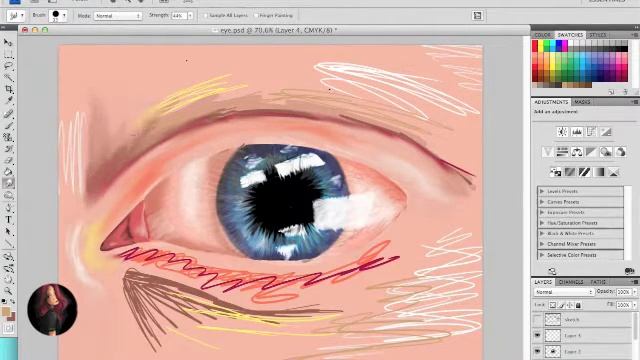Add an Invert adjustment

(x=555, y=172)
